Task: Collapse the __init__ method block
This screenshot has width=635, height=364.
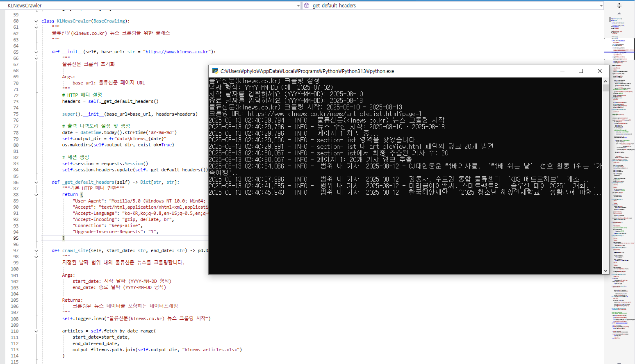Action: tap(36, 52)
